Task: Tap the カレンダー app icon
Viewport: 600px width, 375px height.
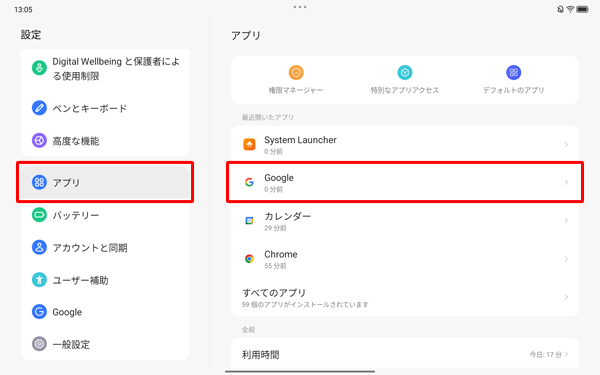Action: [249, 220]
